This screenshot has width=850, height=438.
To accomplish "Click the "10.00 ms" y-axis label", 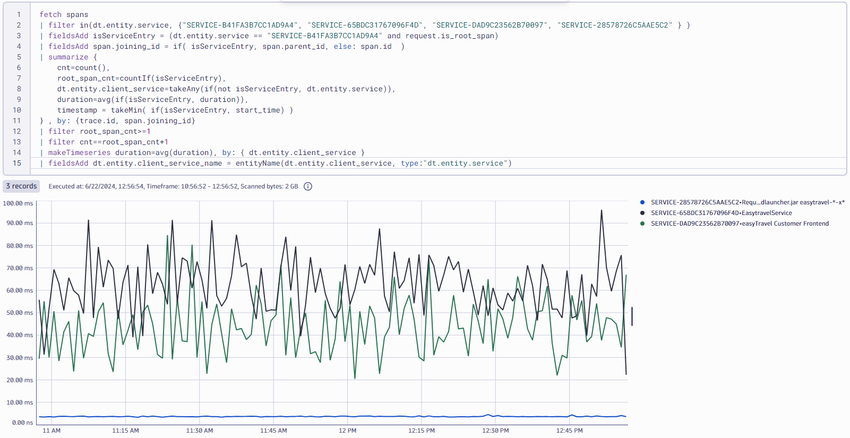I will (x=20, y=402).
